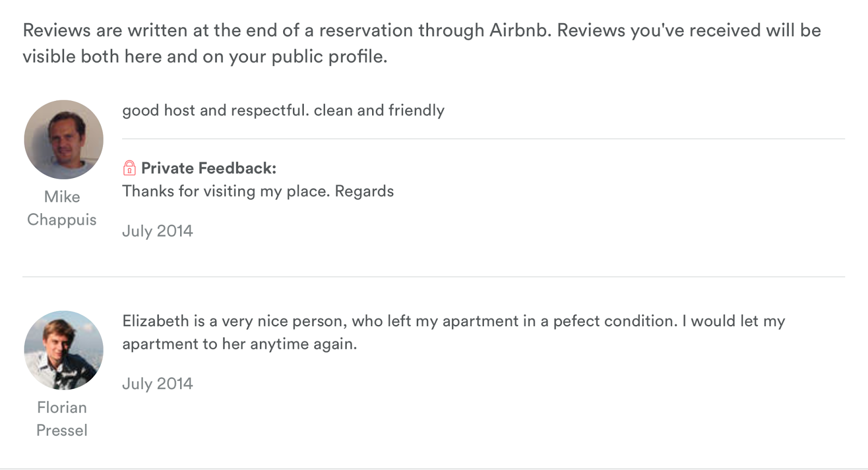Click "clean and friendly" in Mike's review

coord(379,110)
